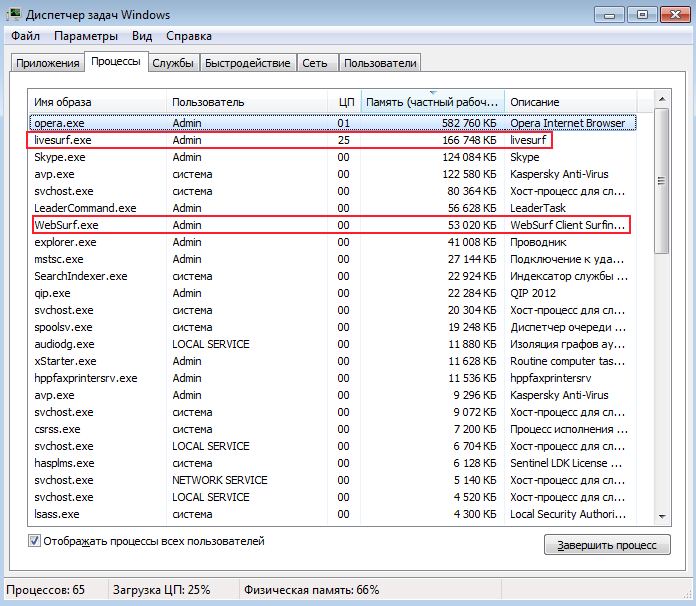
Task: Click the LeaderTask description cell
Action: pos(538,208)
